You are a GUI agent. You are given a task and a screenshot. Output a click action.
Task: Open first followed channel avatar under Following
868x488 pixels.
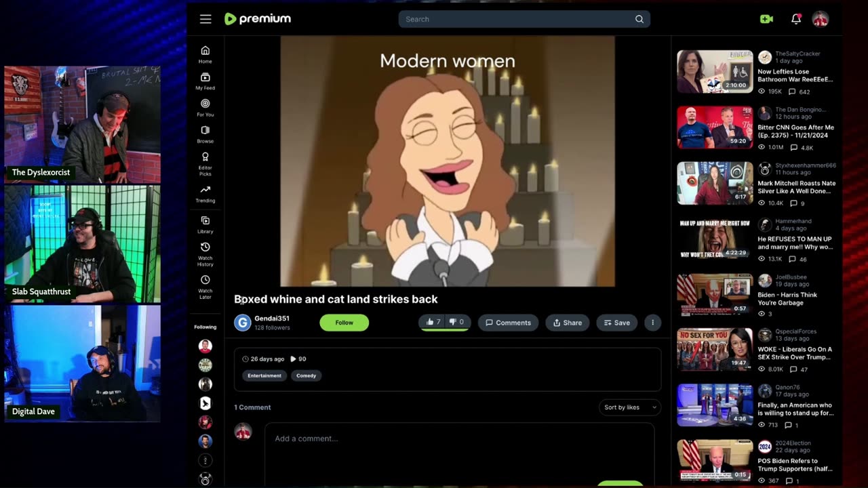pyautogui.click(x=205, y=346)
